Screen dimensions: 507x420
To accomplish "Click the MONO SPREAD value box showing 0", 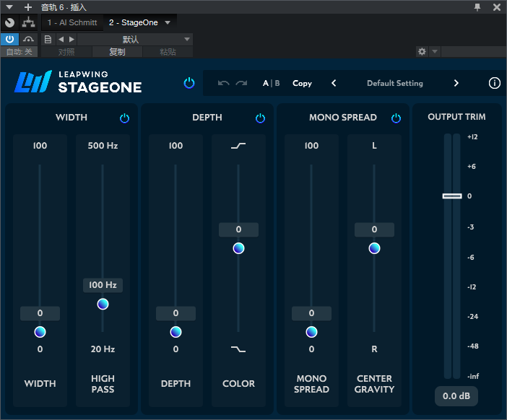I will pos(312,313).
